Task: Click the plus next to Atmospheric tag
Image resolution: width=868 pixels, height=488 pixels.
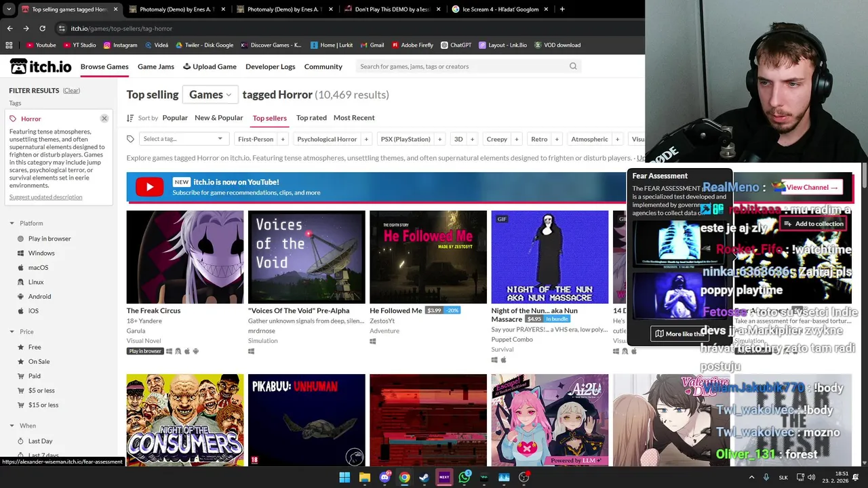Action: [618, 139]
